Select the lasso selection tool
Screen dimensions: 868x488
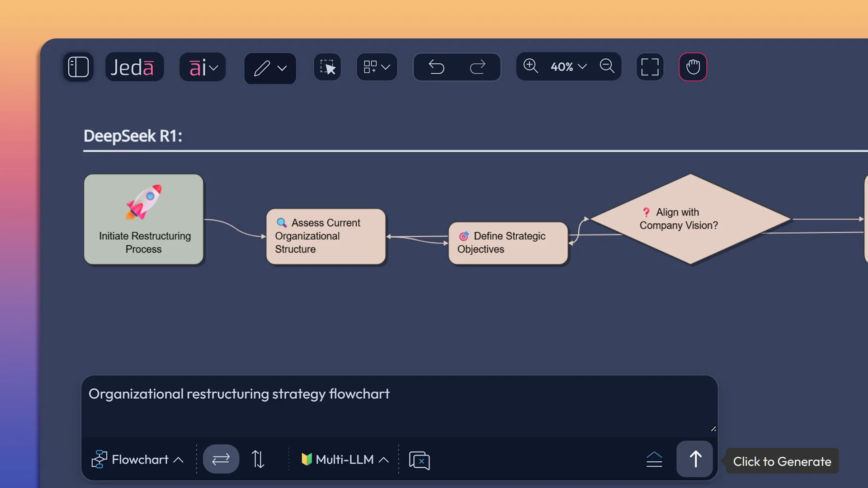[x=327, y=67]
